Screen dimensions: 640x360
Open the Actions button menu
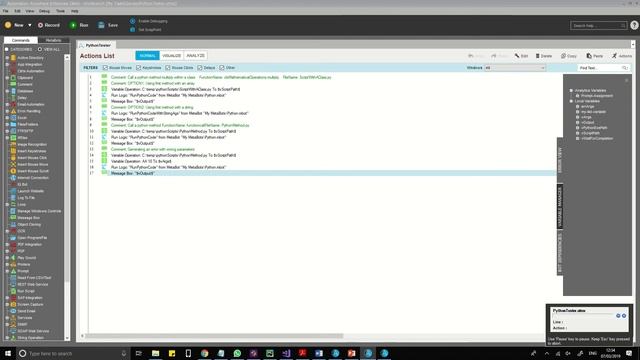pyautogui.click(x=622, y=56)
